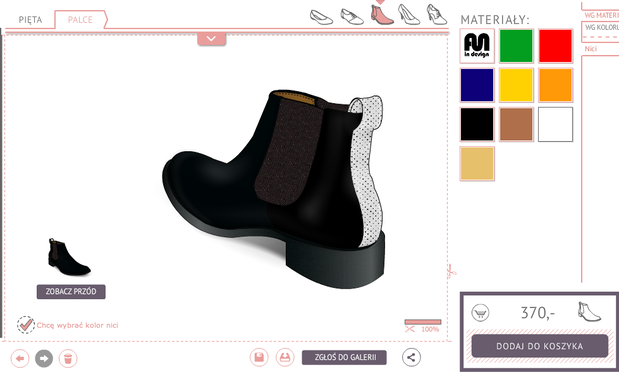This screenshot has height=372, width=619.
Task: Click the MATERIAŁY: heading
Action: coord(495,20)
